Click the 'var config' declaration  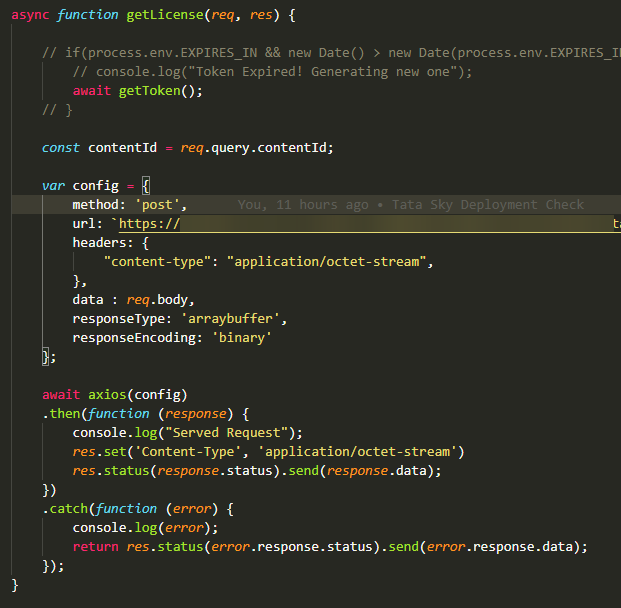[x=96, y=186]
